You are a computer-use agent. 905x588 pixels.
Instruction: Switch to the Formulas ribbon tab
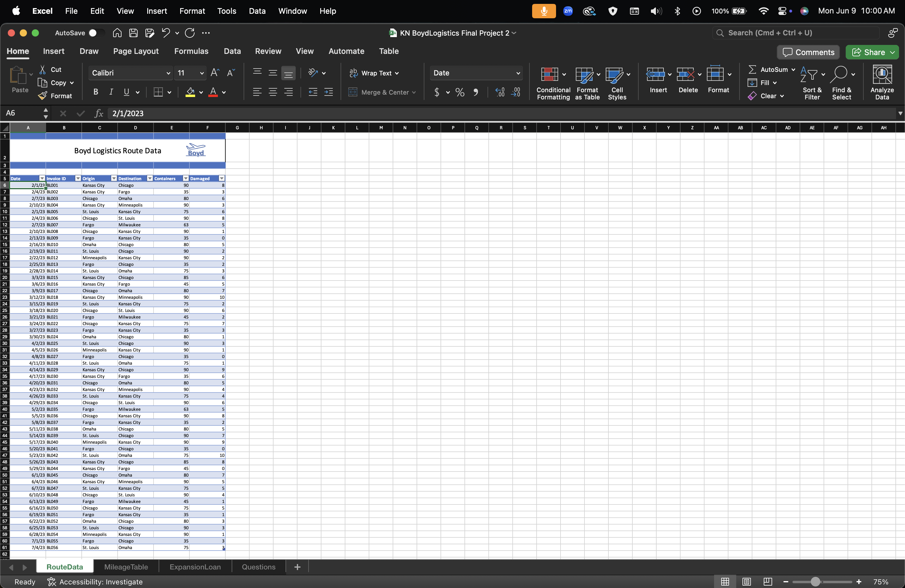[x=192, y=51]
